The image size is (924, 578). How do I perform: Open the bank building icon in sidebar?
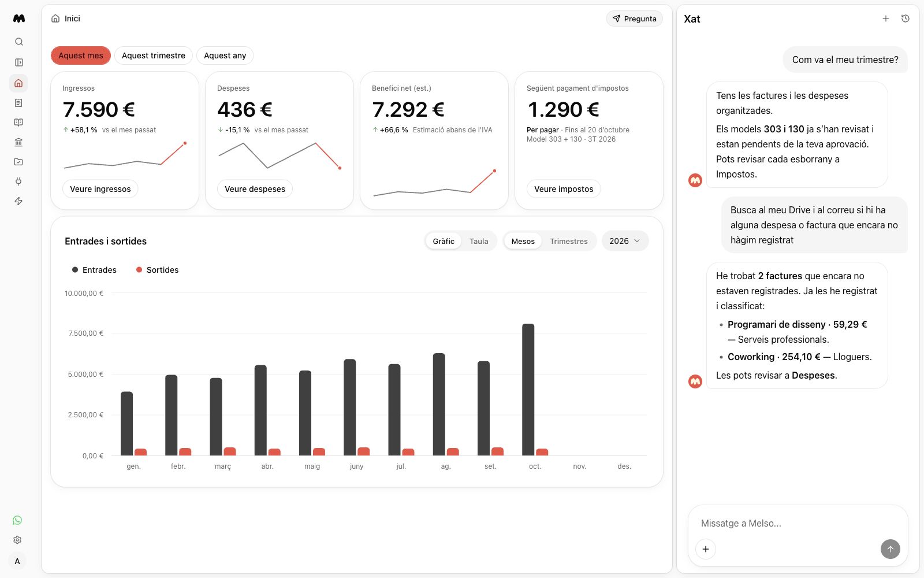(x=18, y=142)
